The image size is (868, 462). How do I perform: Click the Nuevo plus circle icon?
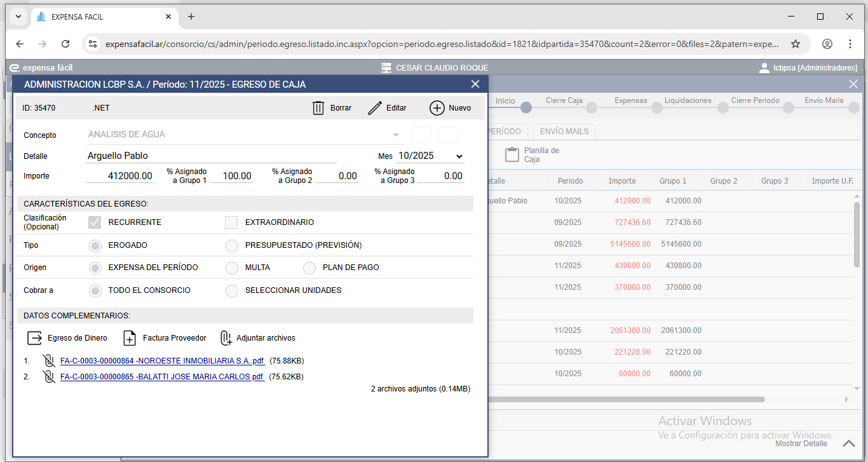(437, 108)
